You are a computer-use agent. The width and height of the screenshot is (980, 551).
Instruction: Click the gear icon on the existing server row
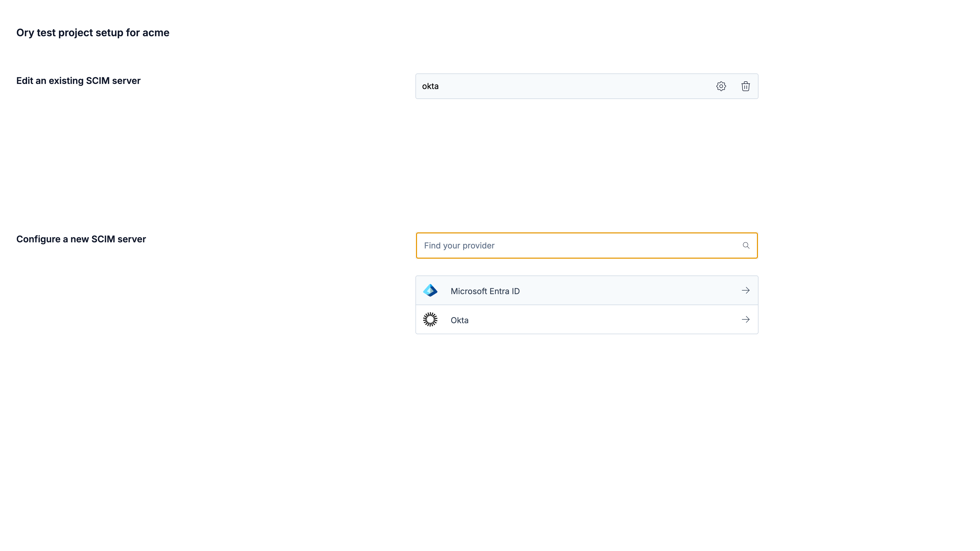721,86
